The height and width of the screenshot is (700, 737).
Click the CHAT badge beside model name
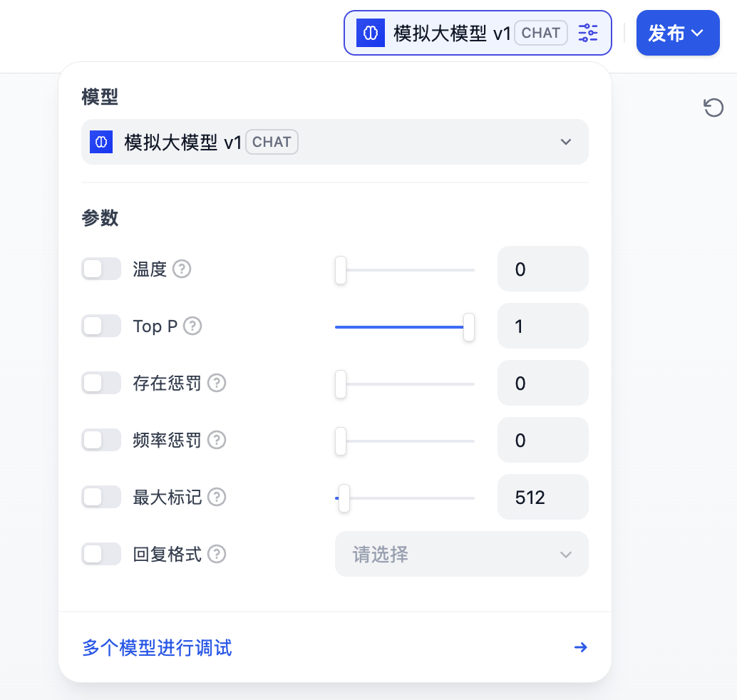click(540, 33)
